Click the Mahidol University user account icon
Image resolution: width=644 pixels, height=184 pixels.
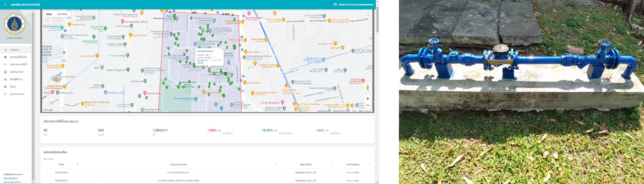tap(335, 5)
